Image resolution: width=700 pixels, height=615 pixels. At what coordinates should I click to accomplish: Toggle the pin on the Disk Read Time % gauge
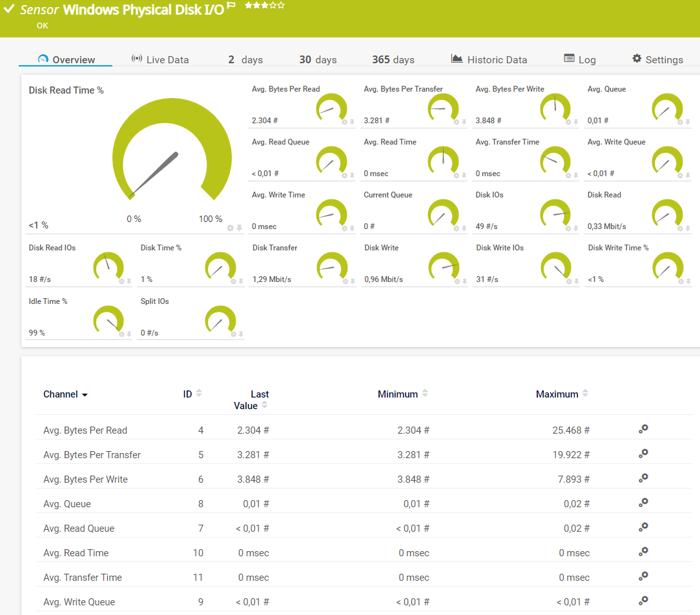(x=240, y=228)
